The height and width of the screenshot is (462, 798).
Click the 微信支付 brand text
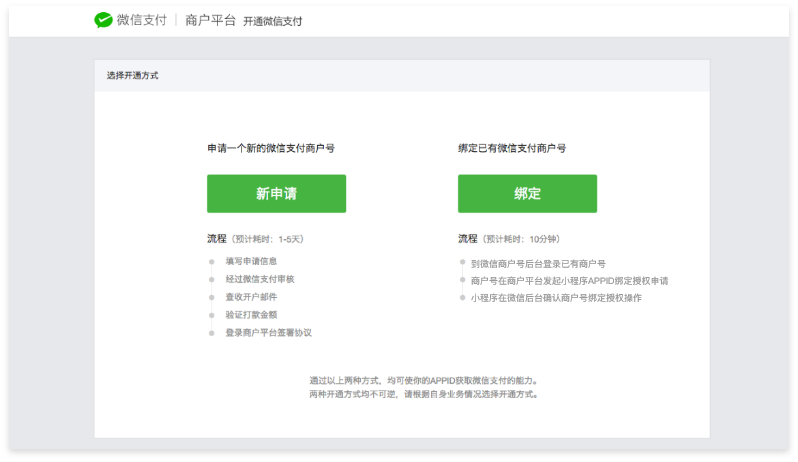coord(141,20)
